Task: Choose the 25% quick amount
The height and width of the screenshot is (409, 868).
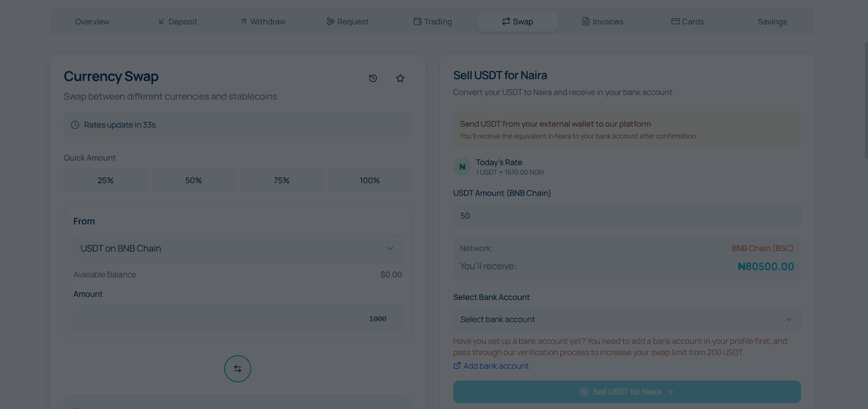Action: pos(106,180)
